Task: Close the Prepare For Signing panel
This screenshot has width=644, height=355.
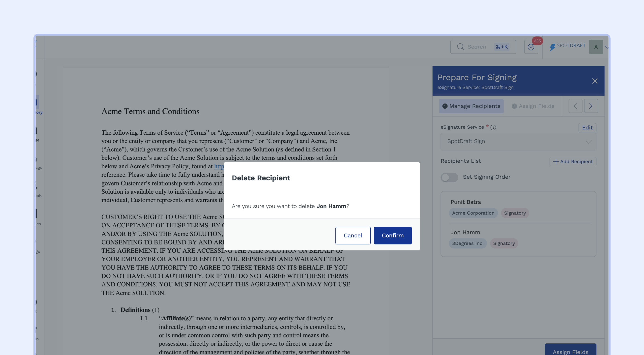Action: 595,81
